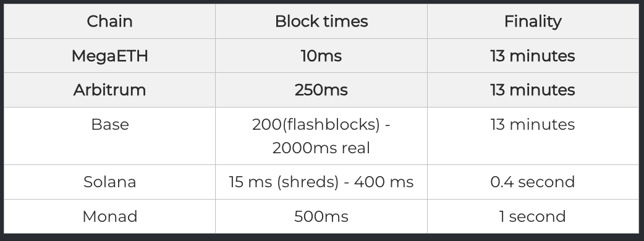Select the Base chain cell
The height and width of the screenshot is (241, 644).
click(109, 136)
